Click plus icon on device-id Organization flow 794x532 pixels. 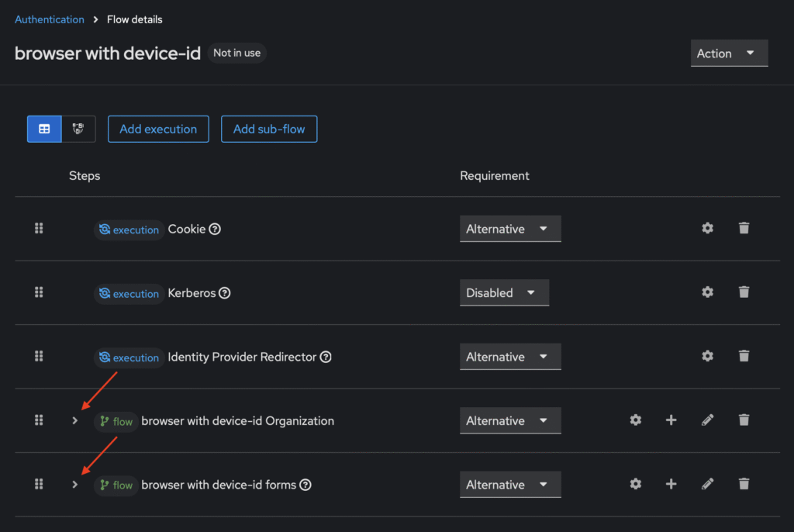(671, 420)
